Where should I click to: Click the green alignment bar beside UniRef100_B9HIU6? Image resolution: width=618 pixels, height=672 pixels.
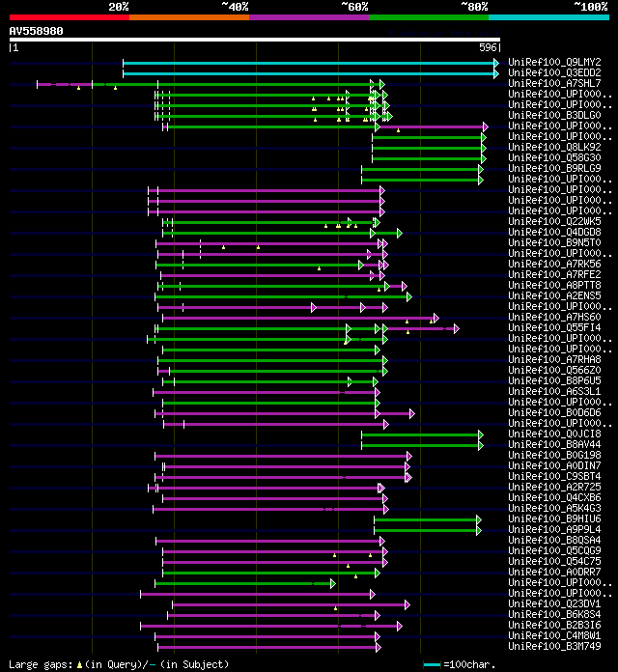428,519
